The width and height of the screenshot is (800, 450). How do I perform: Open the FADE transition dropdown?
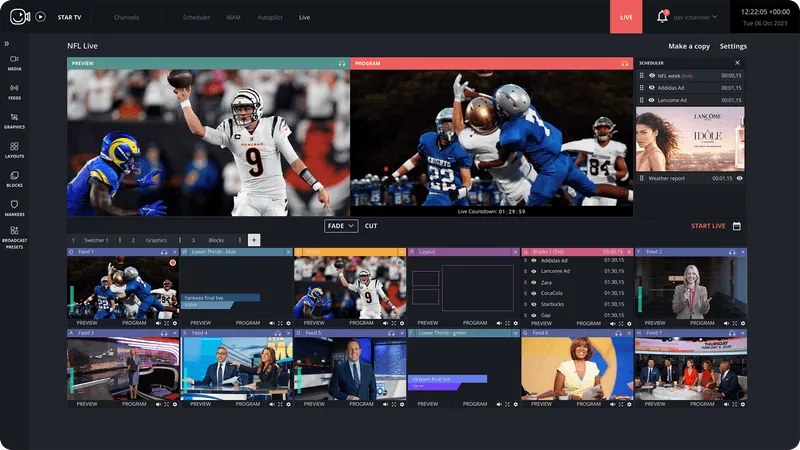341,226
